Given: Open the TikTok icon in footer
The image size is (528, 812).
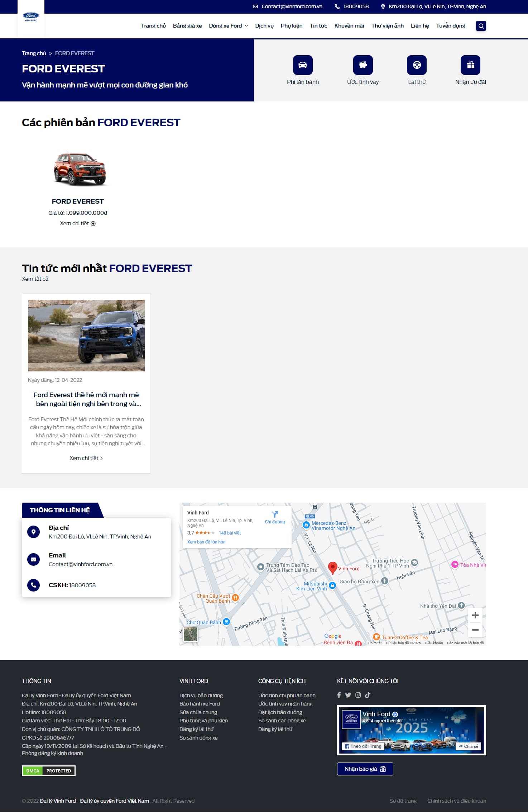Looking at the screenshot, I should click(x=368, y=695).
